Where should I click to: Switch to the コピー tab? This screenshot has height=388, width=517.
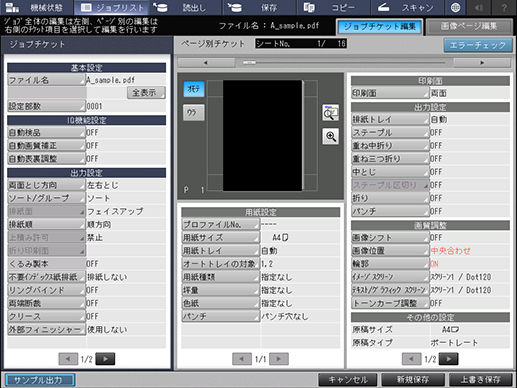click(333, 7)
